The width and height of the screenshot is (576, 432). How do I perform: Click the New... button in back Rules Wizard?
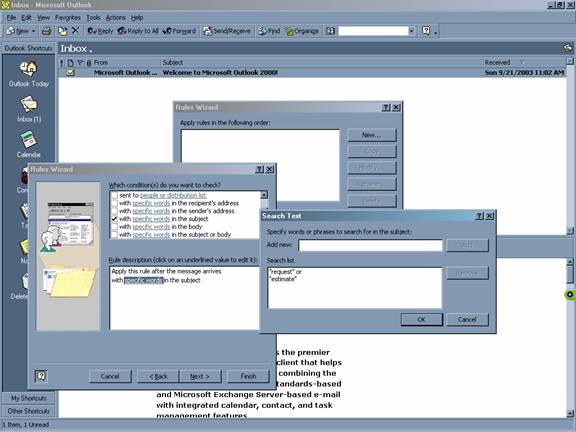point(372,135)
